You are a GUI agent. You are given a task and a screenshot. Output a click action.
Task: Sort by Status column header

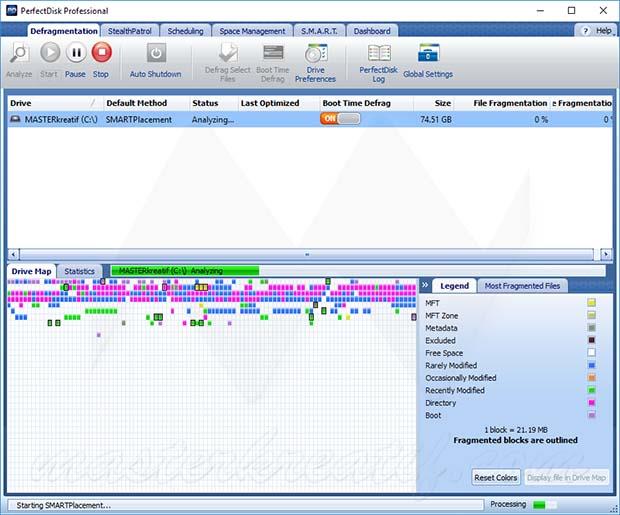(x=214, y=103)
